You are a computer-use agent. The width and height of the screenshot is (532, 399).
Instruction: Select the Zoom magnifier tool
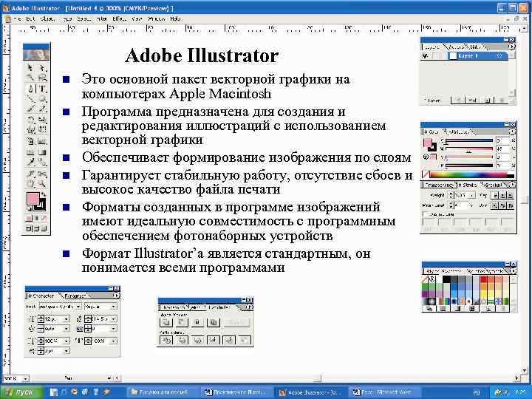pyautogui.click(x=42, y=184)
